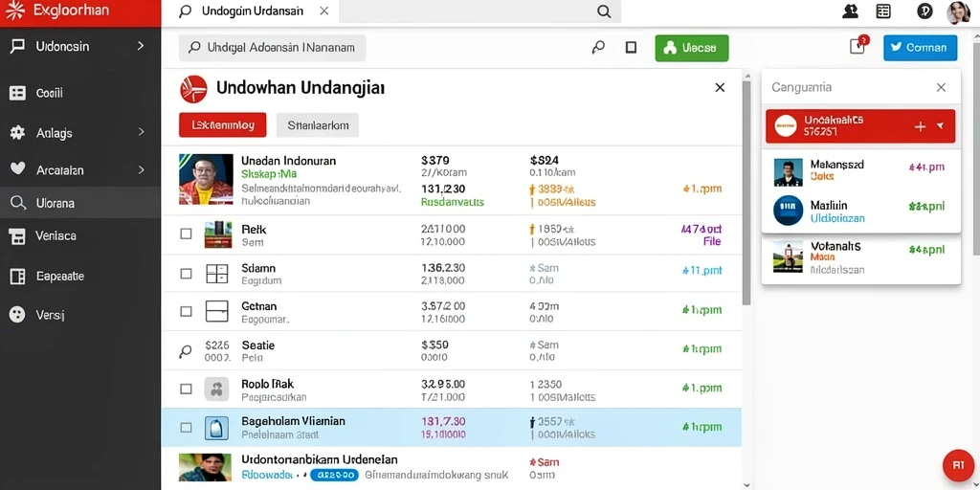Open the Urdontonanbikam Urdenelan thumbnail
Viewport: 980px width, 490px height.
coord(206,467)
